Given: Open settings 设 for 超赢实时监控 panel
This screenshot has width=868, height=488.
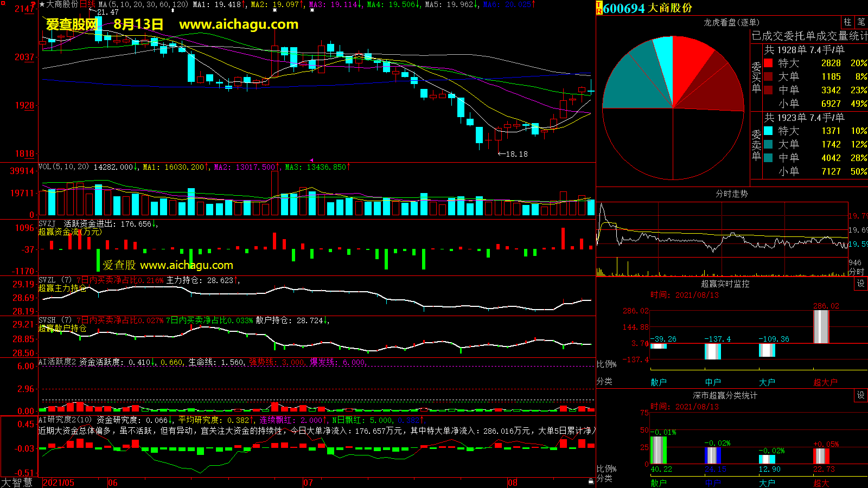Looking at the screenshot, I should pyautogui.click(x=861, y=284).
